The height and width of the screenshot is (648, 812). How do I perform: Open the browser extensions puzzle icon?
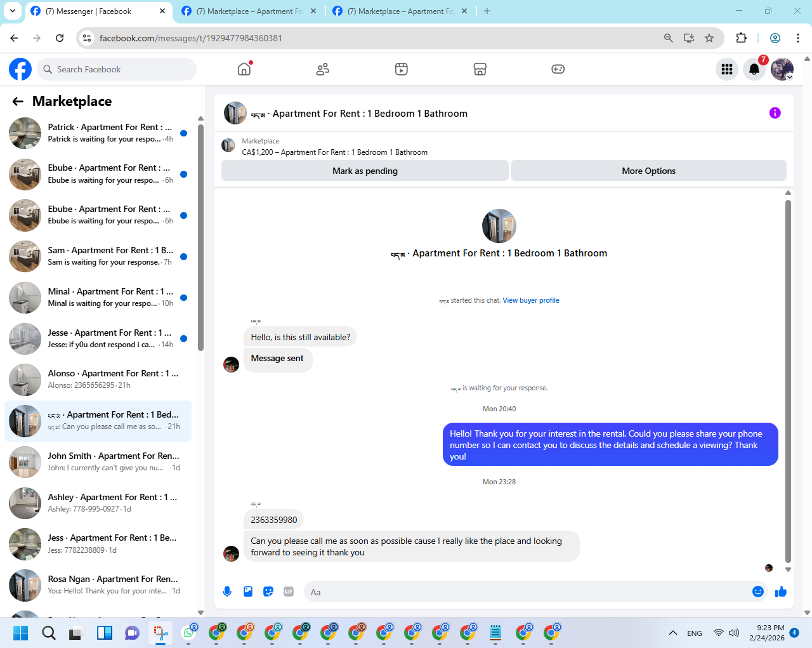pos(741,38)
